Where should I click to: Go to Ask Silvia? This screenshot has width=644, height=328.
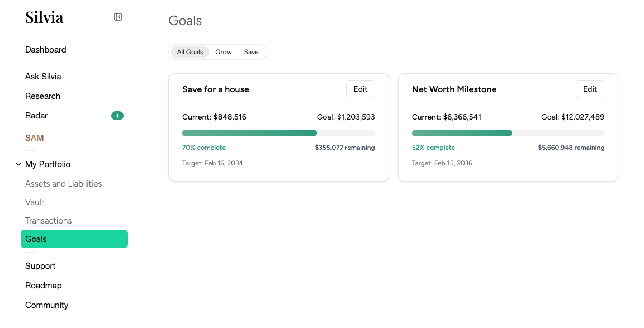point(43,77)
